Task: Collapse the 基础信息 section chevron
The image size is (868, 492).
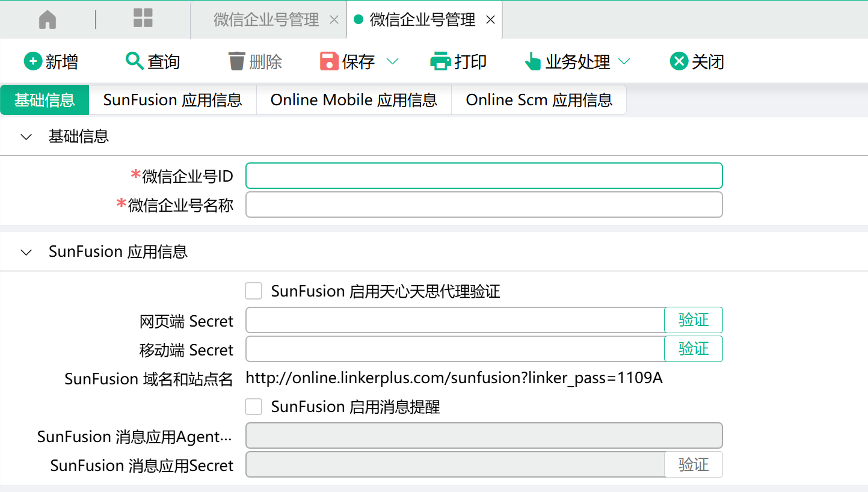Action: (x=26, y=137)
